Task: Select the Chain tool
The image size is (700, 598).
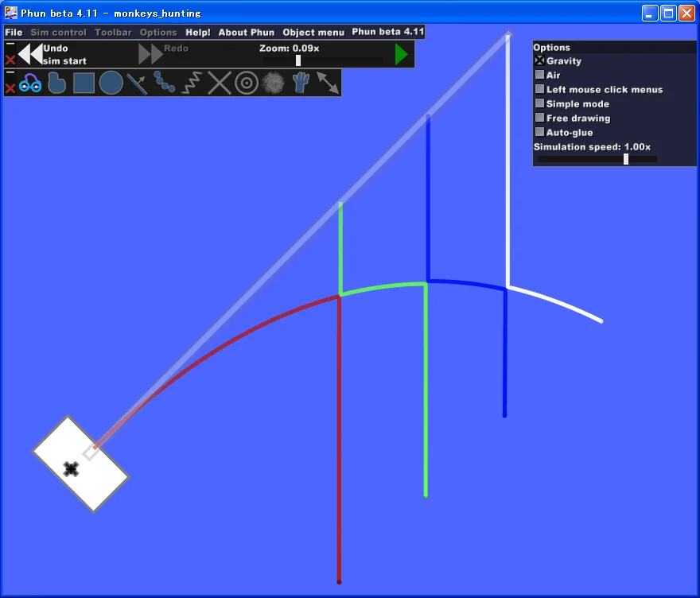Action: 165,83
